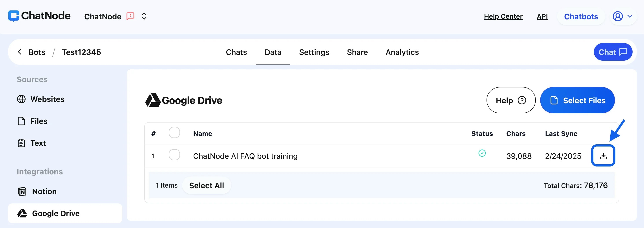Open the workspace switcher up-down chevron
The image size is (644, 228).
144,16
